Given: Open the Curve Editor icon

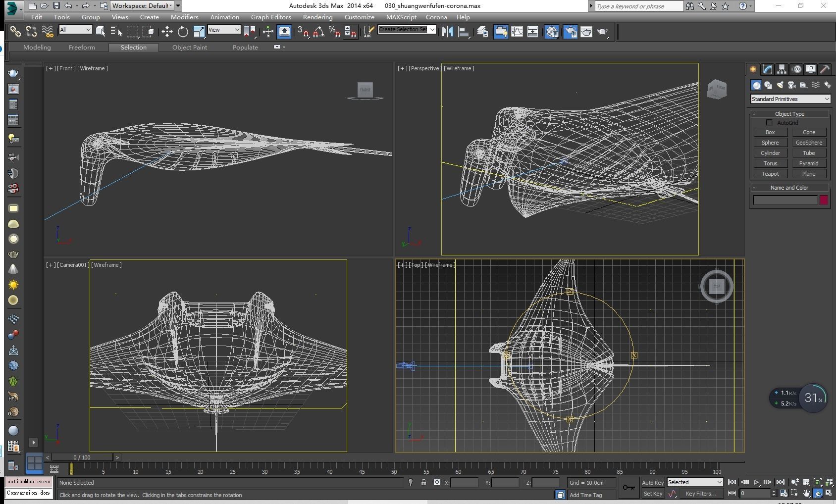Looking at the screenshot, I should [517, 32].
